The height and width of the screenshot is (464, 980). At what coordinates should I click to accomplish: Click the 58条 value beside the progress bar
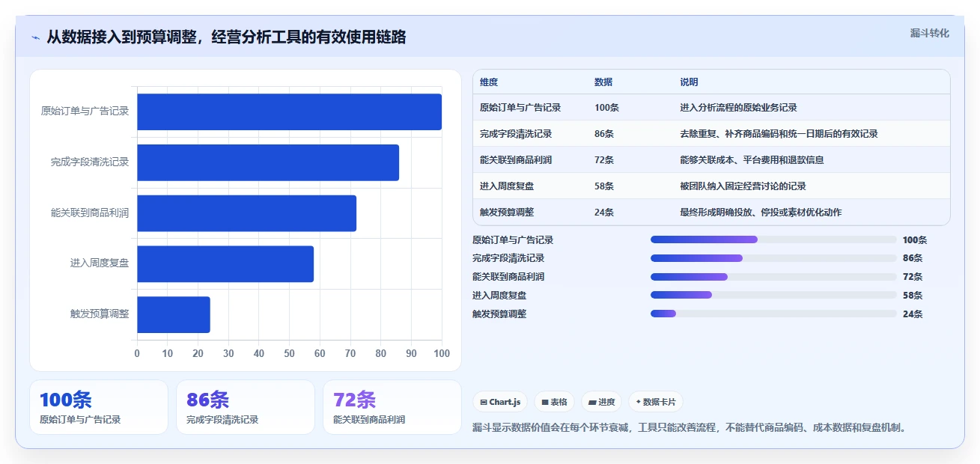913,296
